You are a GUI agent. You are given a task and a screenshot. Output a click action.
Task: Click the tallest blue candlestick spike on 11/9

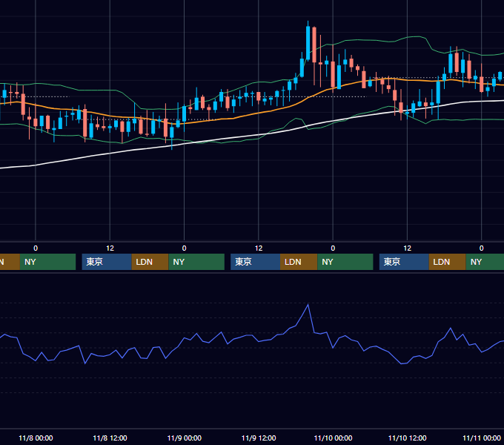[x=308, y=43]
